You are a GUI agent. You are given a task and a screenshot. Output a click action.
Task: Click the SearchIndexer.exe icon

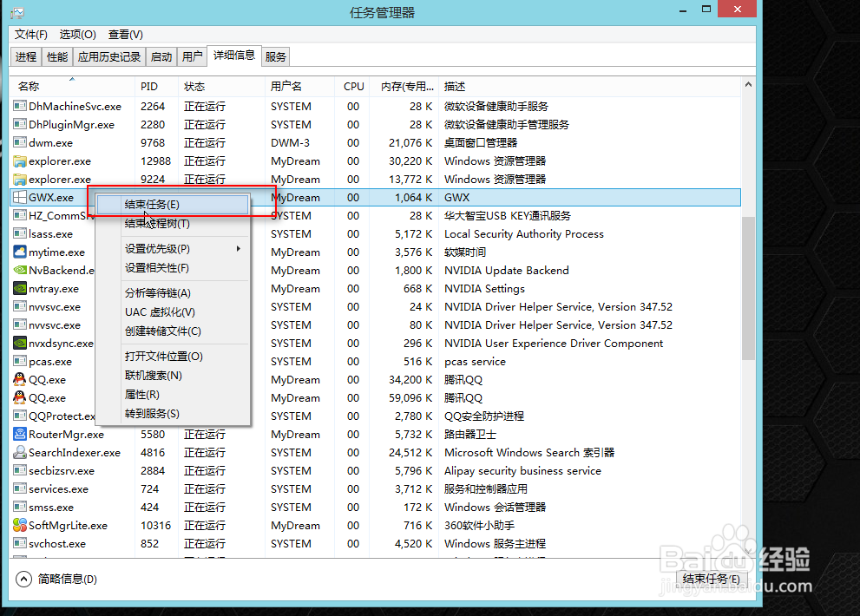tap(19, 452)
